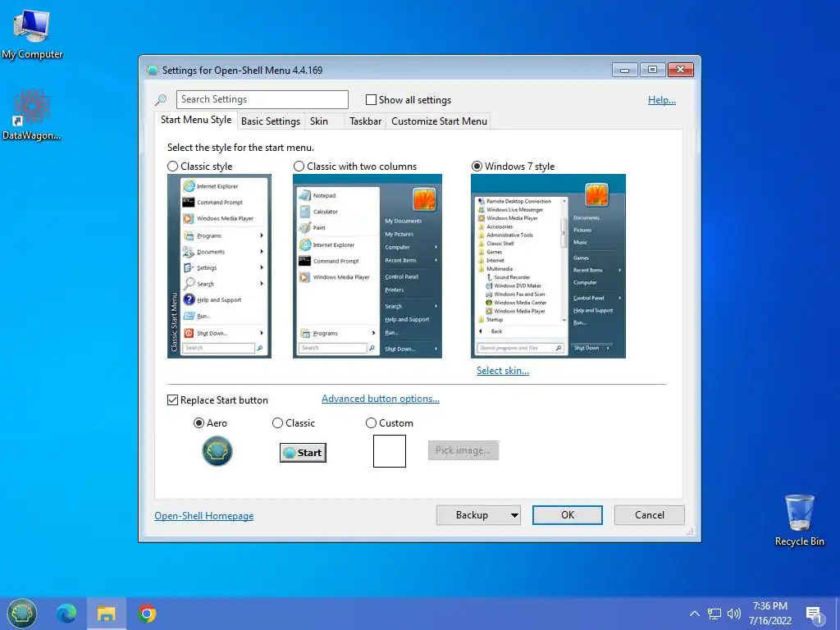This screenshot has height=630, width=840.
Task: Click the Cancel button
Action: [x=650, y=515]
